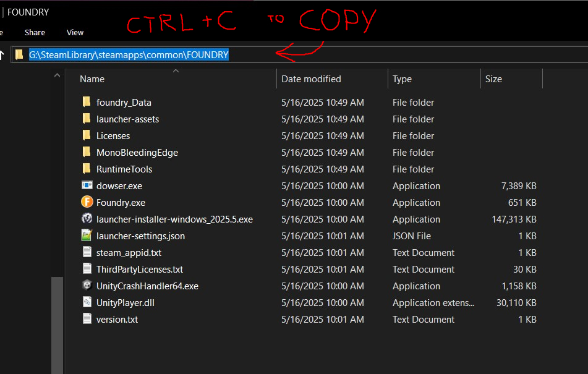Click the dowser.exe application icon

coord(87,185)
